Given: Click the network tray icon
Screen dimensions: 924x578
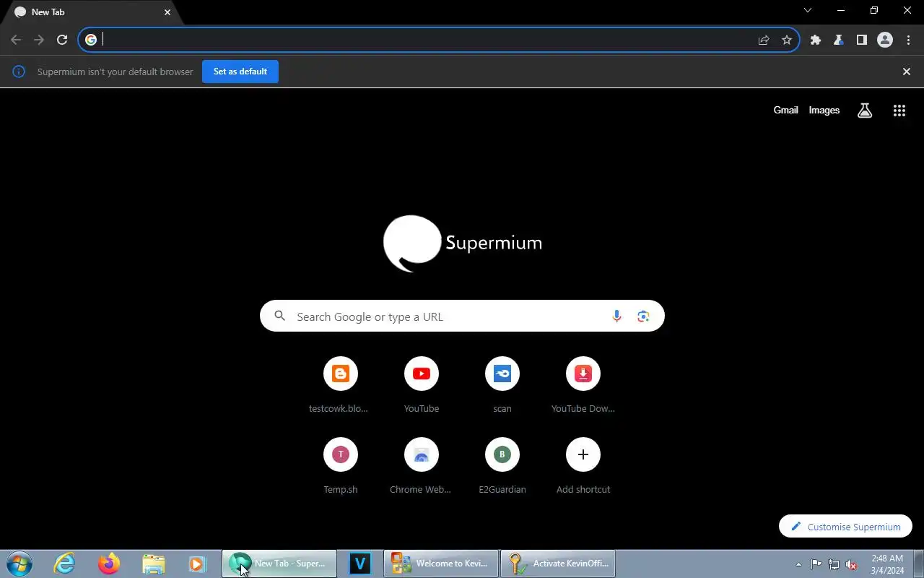Looking at the screenshot, I should (834, 564).
